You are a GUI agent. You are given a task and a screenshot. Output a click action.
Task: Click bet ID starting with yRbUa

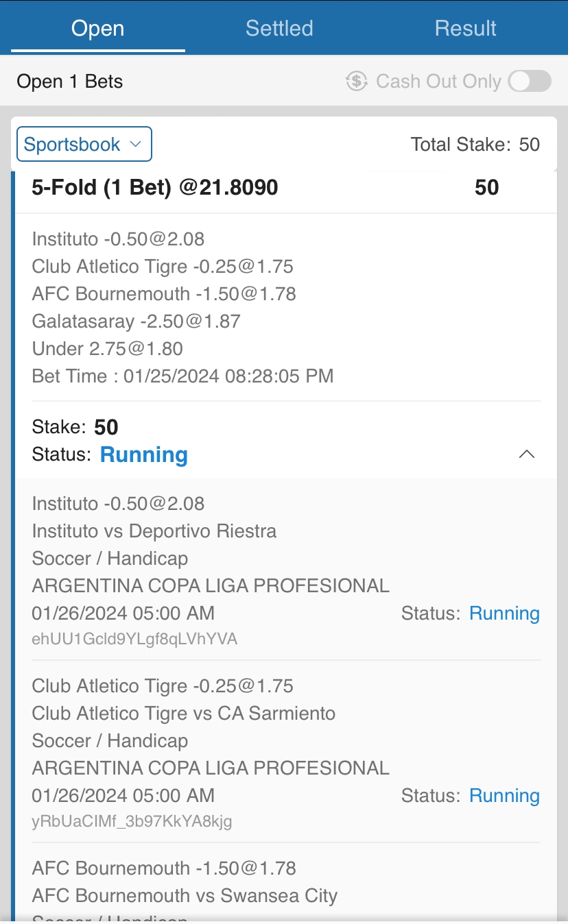click(x=132, y=821)
